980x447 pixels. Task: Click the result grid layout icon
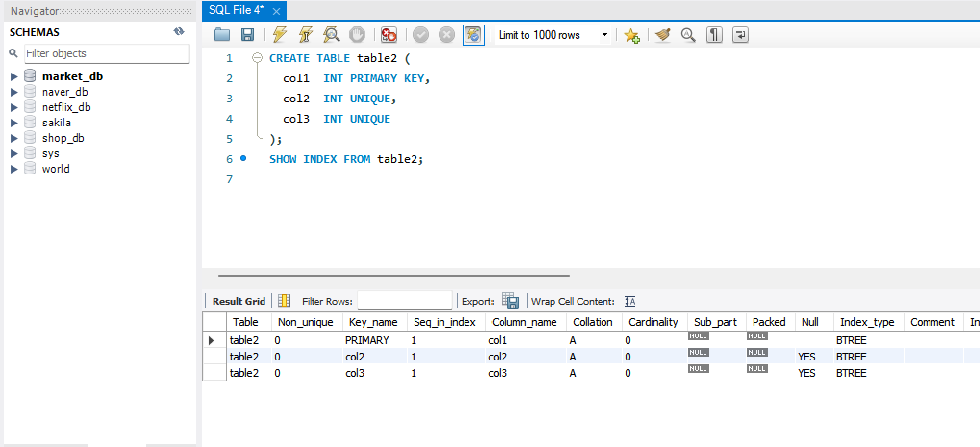(x=284, y=301)
